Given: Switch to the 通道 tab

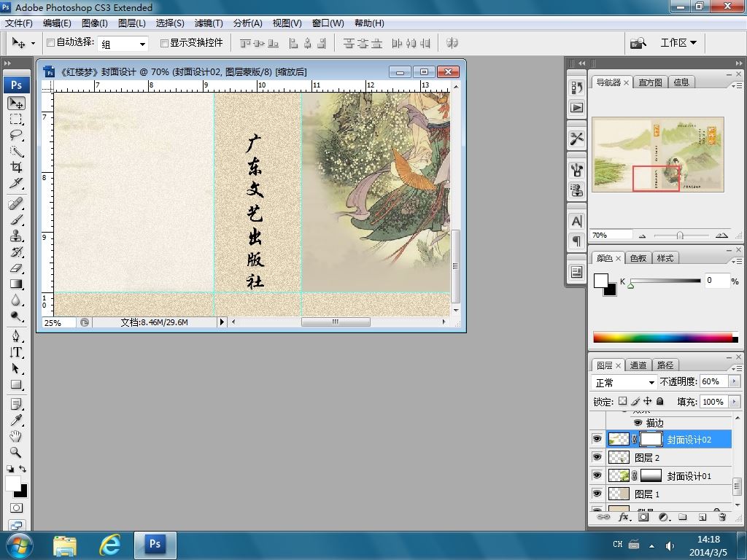Looking at the screenshot, I should (638, 365).
